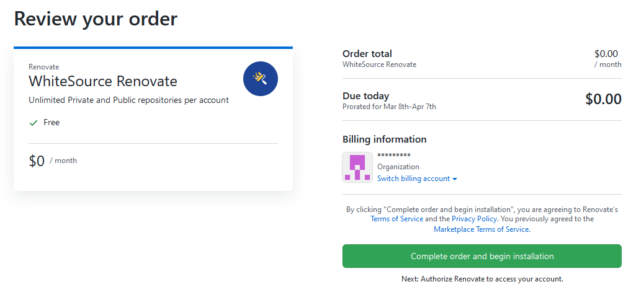Click the dropdown caret beside Switch billing account
644x292 pixels.
coord(455,179)
